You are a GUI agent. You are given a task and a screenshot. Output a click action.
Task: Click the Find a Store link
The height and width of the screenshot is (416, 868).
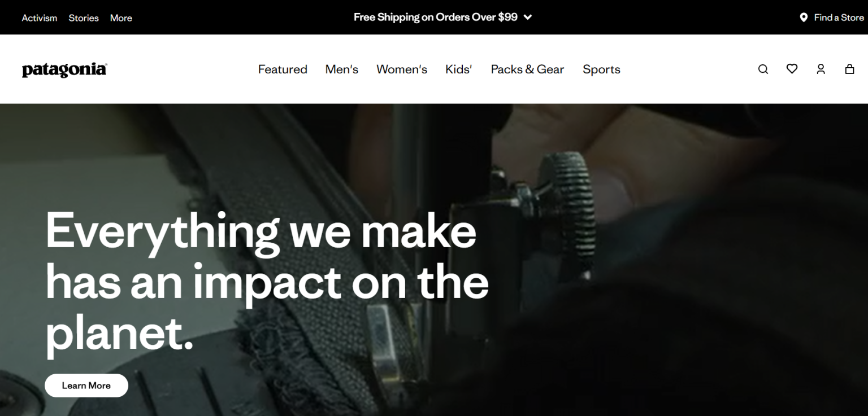(x=839, y=17)
